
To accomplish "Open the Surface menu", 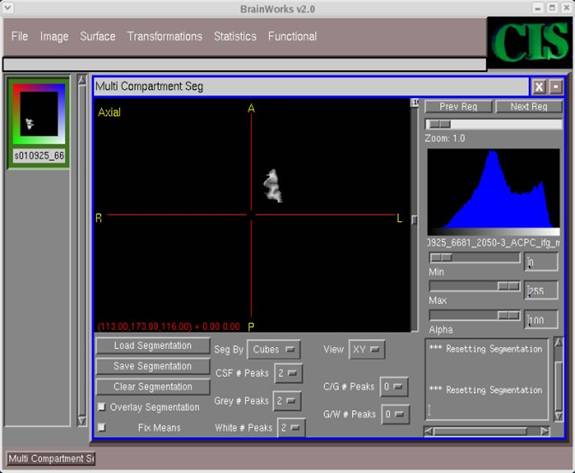I will click(98, 36).
